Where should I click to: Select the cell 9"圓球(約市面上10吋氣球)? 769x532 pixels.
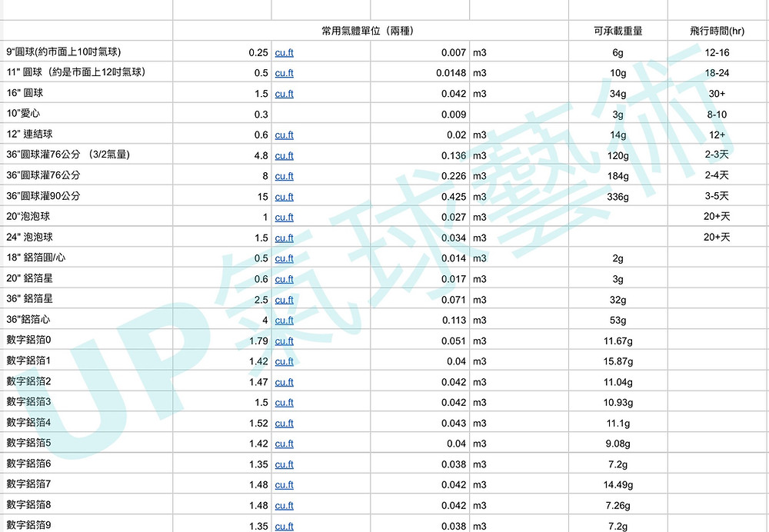(x=86, y=51)
